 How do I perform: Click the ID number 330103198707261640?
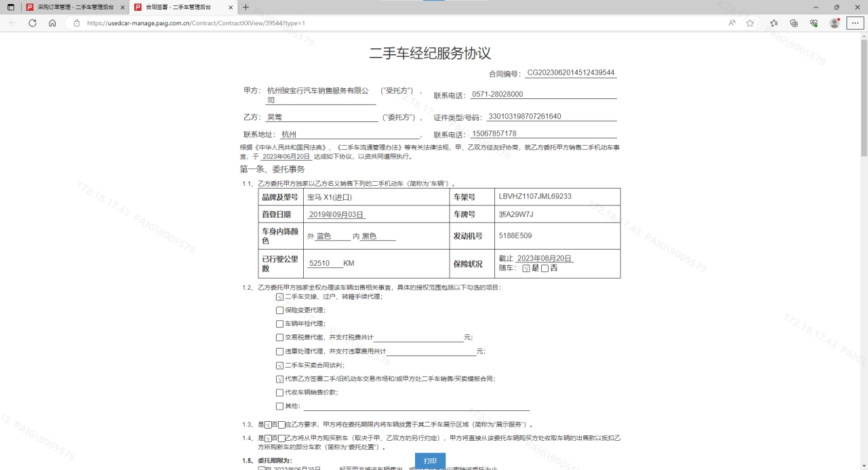pyautogui.click(x=525, y=117)
